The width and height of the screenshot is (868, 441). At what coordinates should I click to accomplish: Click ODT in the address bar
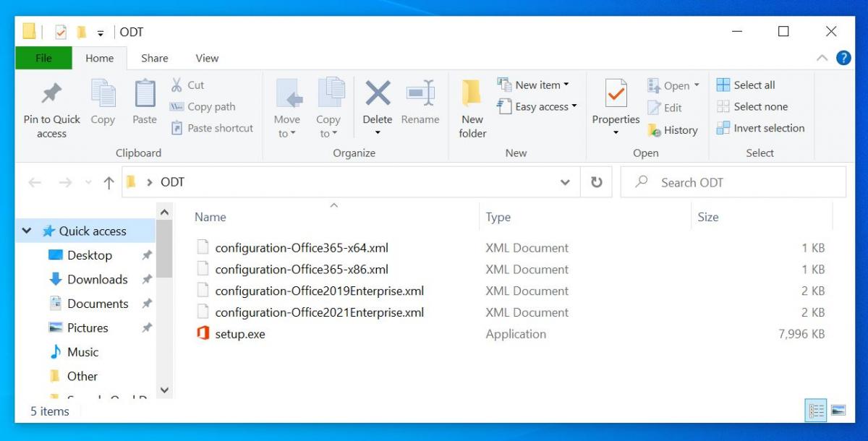172,182
